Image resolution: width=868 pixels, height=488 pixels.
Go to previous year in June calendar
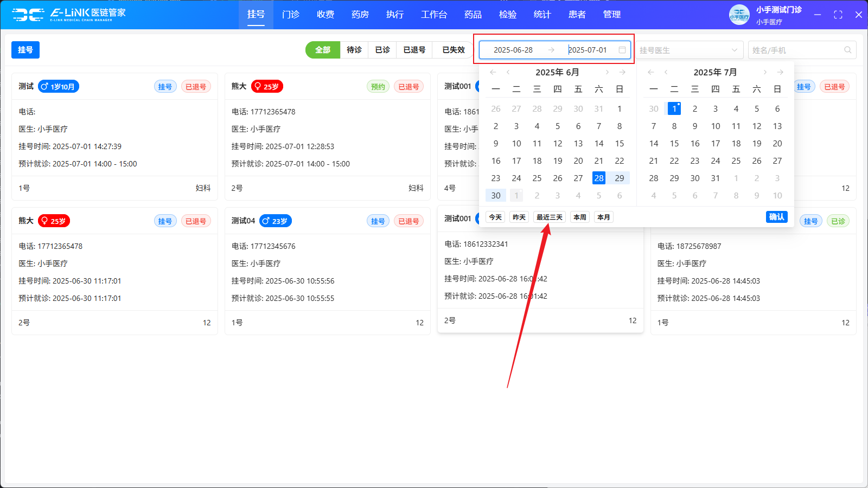tap(493, 72)
